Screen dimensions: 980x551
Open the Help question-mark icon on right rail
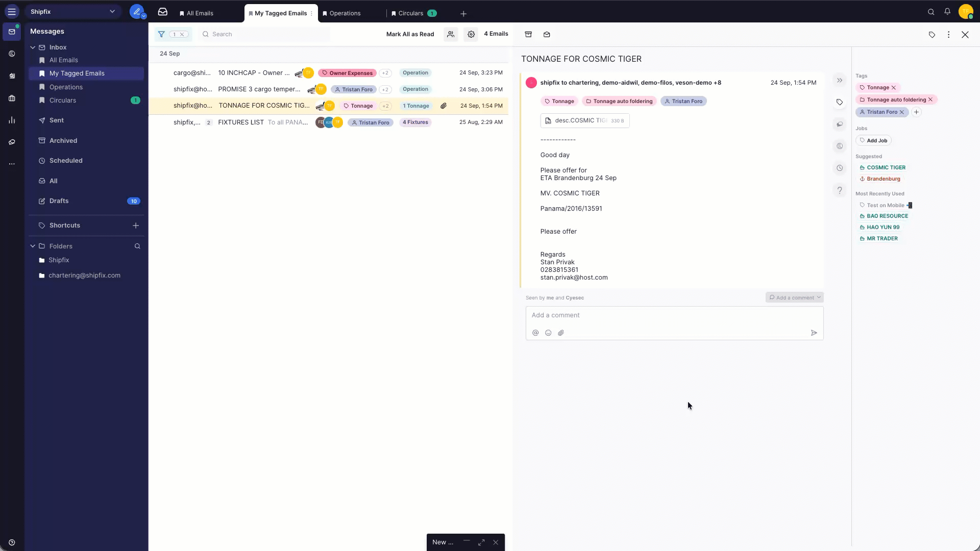(x=840, y=190)
